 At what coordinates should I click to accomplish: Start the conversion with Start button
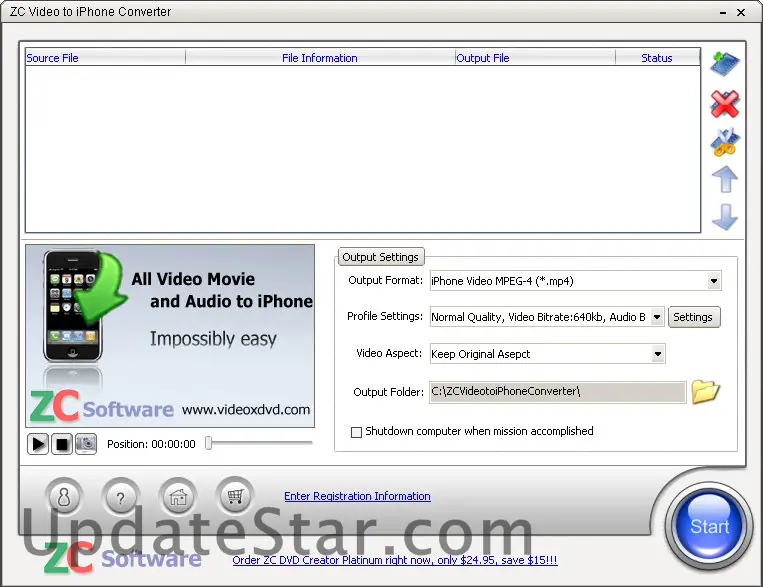tap(709, 526)
